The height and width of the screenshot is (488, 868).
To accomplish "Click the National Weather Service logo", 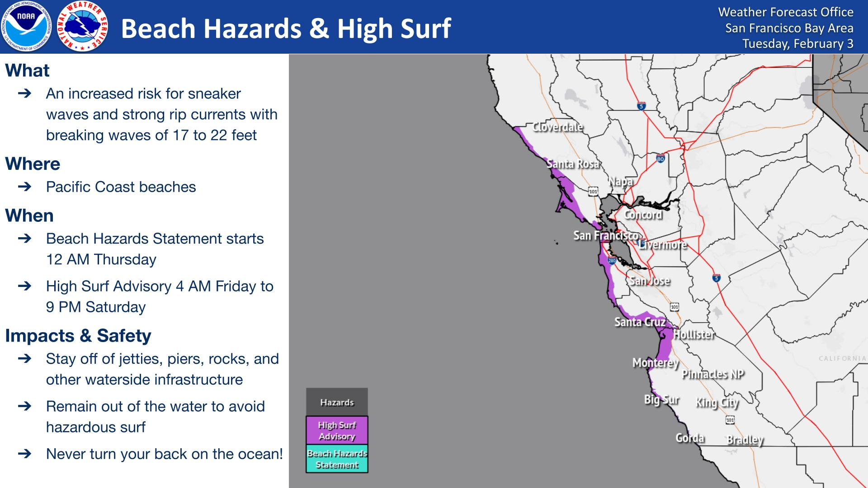I will pos(84,27).
